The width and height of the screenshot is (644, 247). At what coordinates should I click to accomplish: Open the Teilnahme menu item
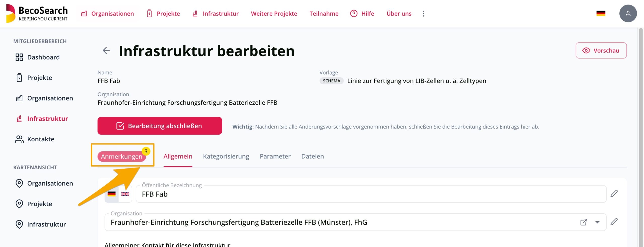[324, 14]
